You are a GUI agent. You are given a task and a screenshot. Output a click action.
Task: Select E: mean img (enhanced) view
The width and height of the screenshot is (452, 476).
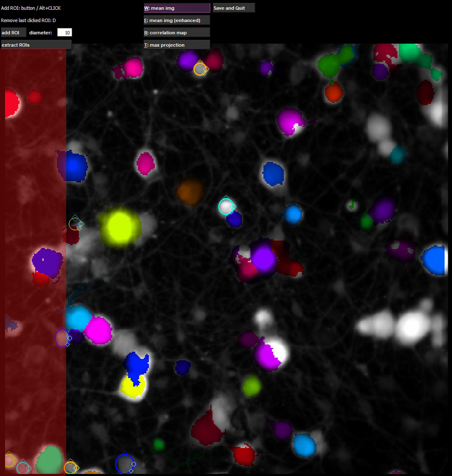click(177, 20)
